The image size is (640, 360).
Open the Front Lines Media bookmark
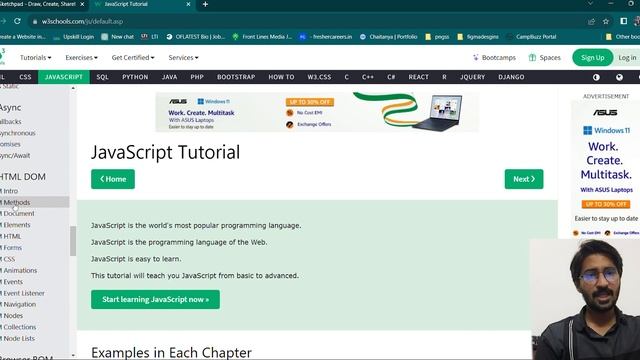262,37
